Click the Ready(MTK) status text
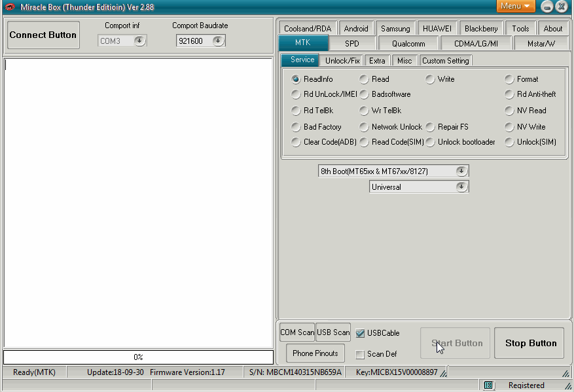Viewport: 574px width, 392px height. 34,372
